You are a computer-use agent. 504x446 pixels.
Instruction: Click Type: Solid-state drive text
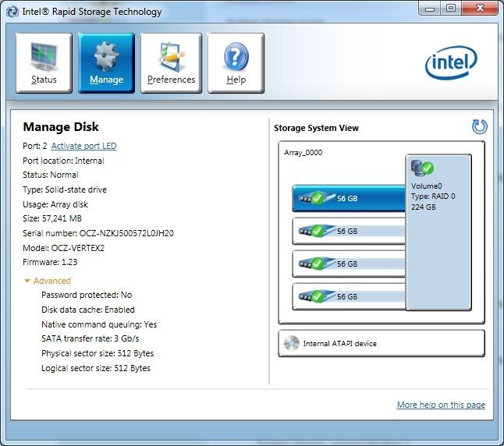[x=64, y=189]
